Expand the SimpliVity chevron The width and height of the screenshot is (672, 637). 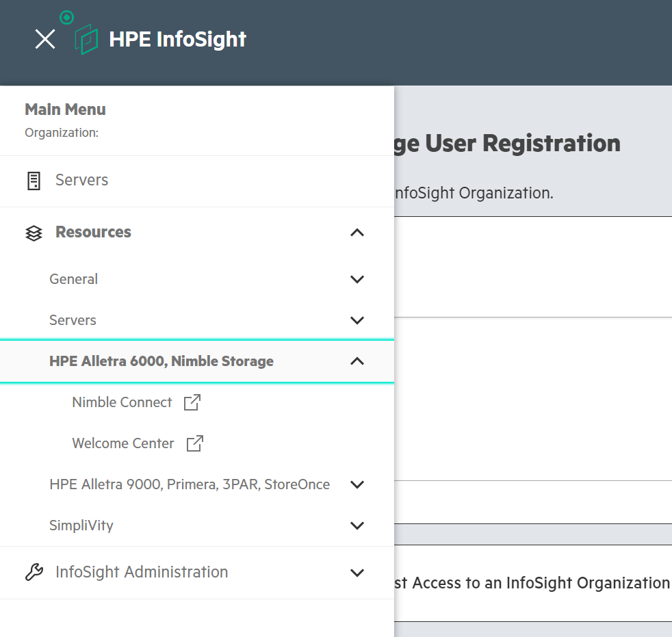(x=357, y=525)
